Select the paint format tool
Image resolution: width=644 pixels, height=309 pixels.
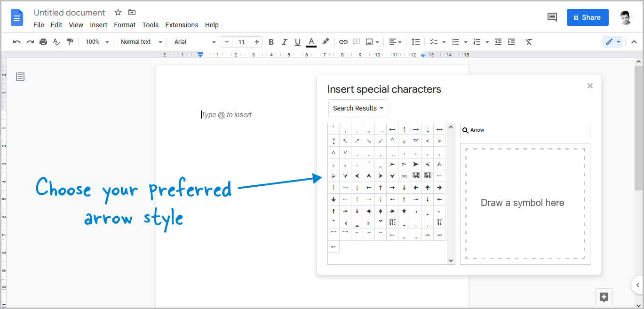click(70, 41)
